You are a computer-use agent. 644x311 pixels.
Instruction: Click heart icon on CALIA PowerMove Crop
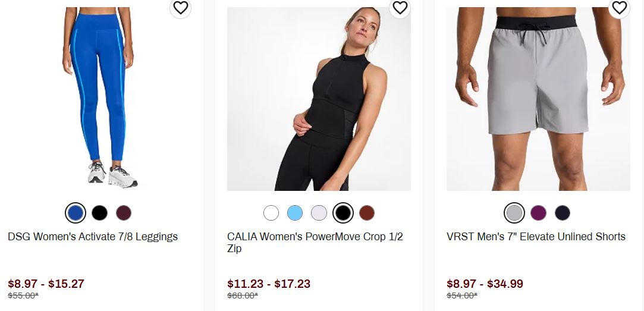tap(400, 8)
